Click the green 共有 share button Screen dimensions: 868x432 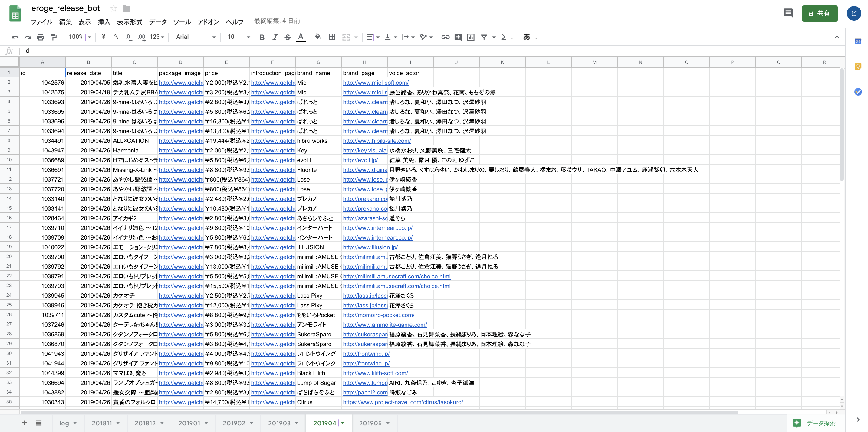[x=819, y=14]
